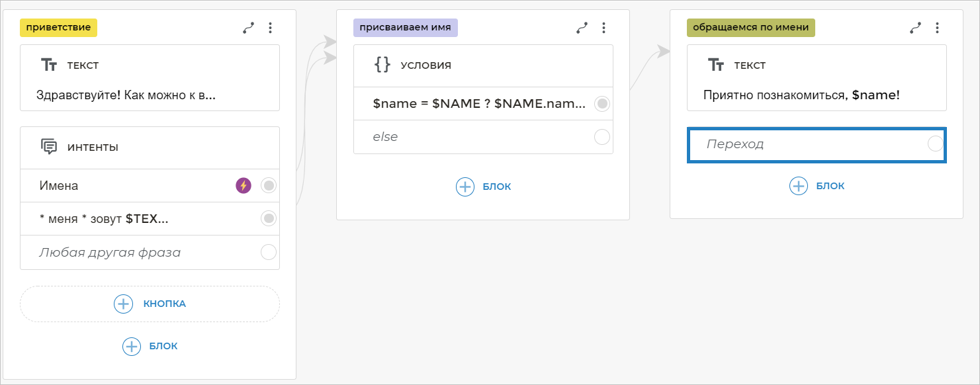980x385 pixels.
Task: Click the purple lightning icon next to Имена
Action: (244, 186)
